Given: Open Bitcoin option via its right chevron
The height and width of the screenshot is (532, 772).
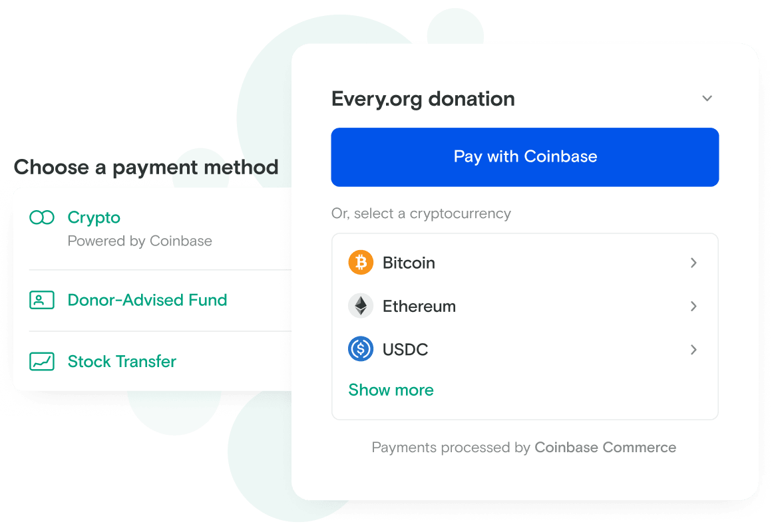Looking at the screenshot, I should tap(693, 263).
